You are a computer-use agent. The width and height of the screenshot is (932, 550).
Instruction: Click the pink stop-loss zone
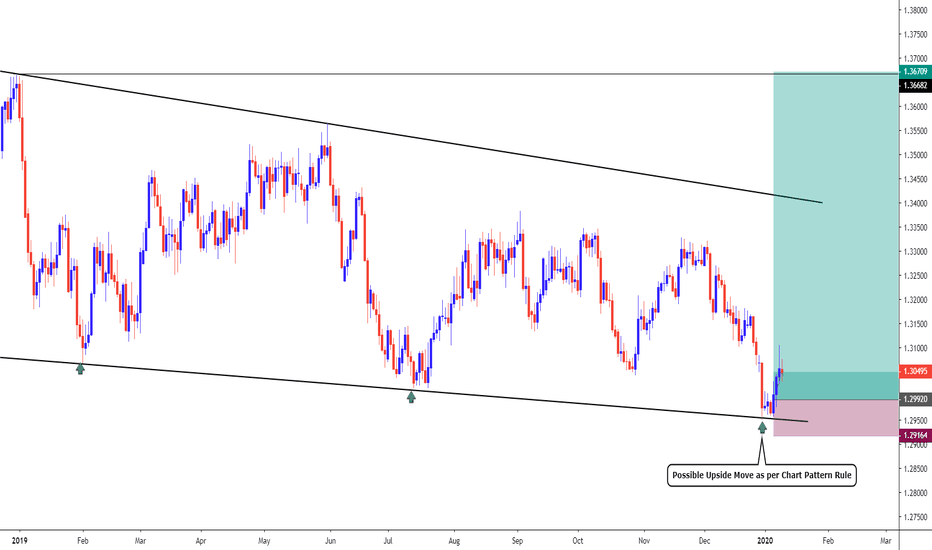click(x=835, y=418)
